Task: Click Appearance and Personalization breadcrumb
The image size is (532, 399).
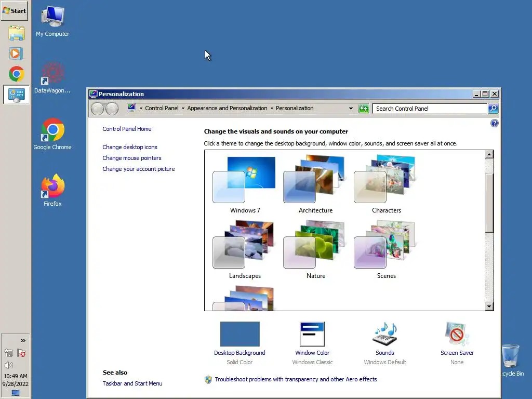Action: coord(227,108)
